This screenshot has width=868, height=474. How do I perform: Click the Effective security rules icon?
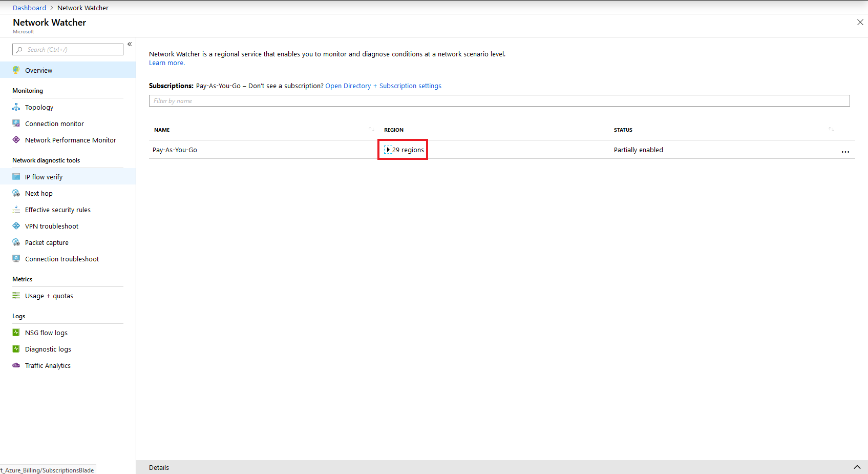click(16, 210)
